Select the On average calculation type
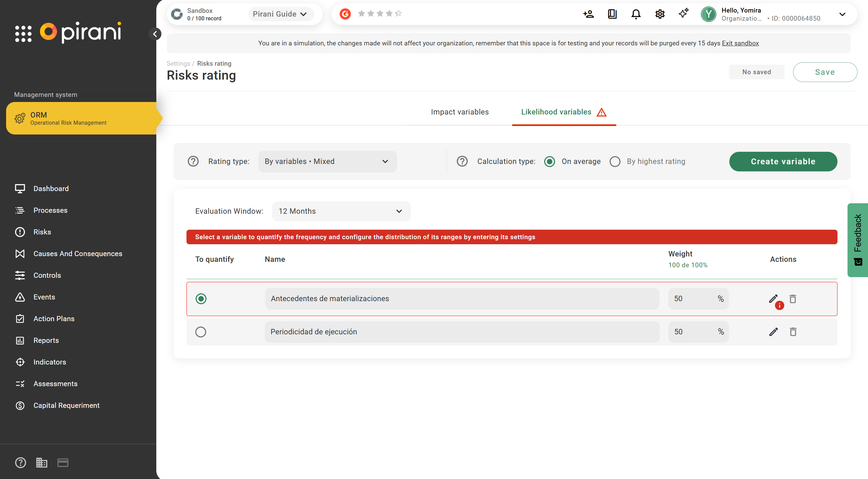The height and width of the screenshot is (479, 868). [x=550, y=162]
